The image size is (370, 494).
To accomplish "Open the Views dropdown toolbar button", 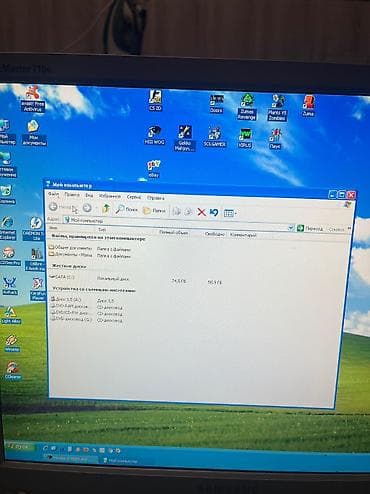I will point(230,213).
